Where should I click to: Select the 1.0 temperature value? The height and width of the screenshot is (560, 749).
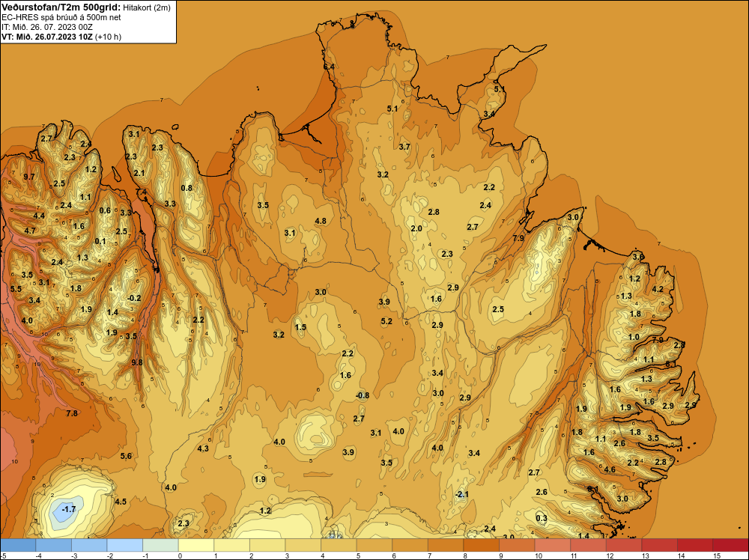click(634, 337)
